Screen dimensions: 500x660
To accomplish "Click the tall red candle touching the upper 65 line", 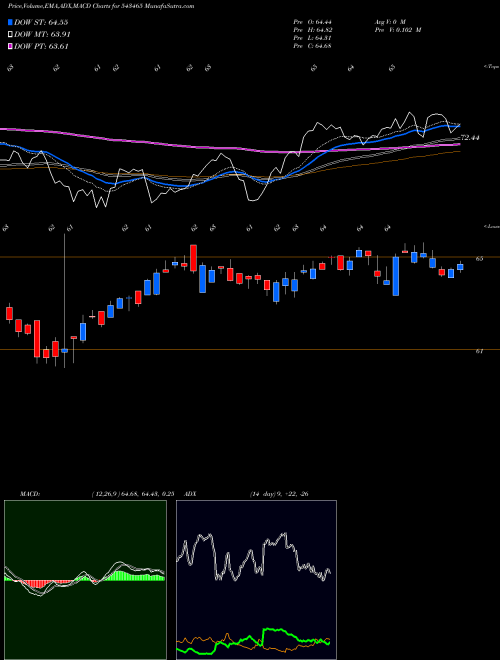I will point(193,258).
